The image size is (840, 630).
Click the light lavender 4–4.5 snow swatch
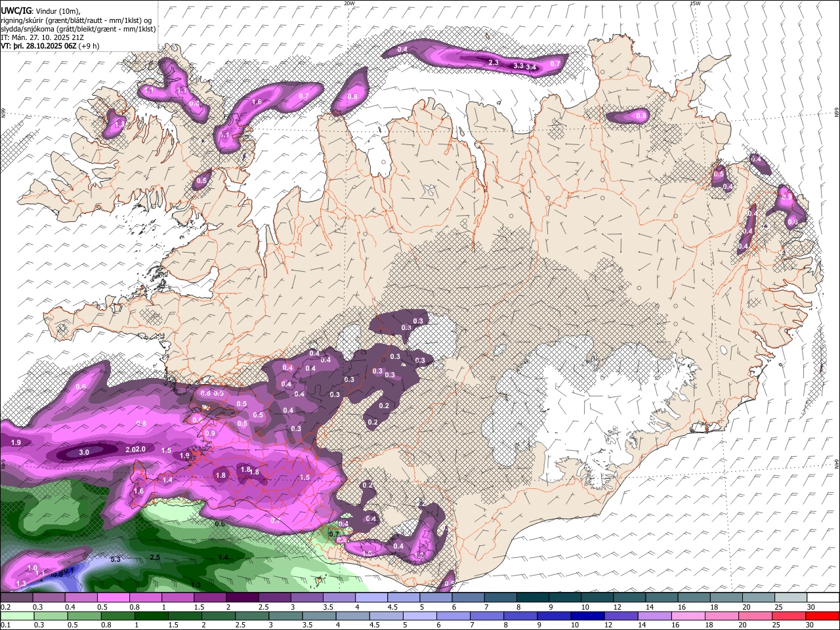371,598
